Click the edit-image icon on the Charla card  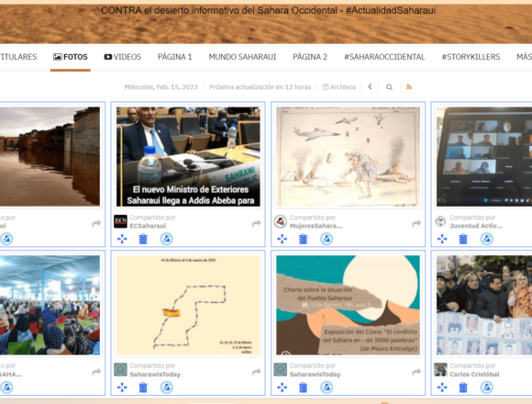point(327,387)
